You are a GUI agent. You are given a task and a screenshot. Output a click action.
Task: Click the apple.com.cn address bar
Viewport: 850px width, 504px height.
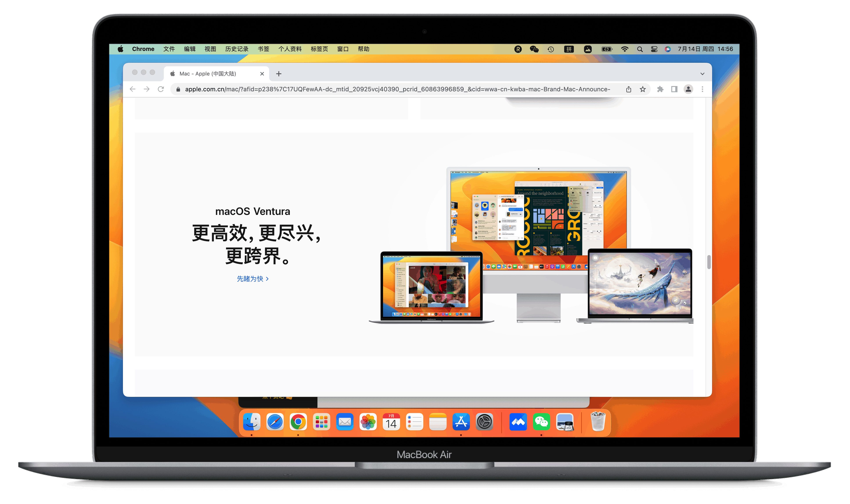[x=397, y=89]
